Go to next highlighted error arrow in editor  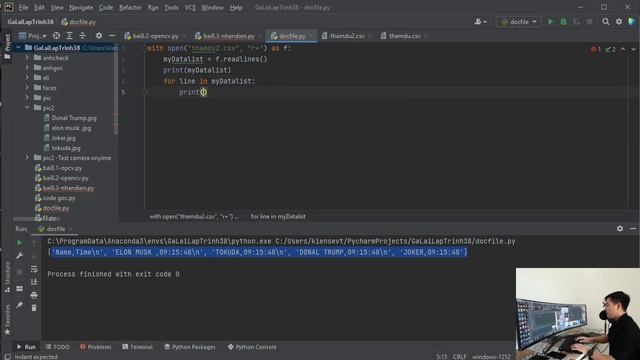[633, 49]
